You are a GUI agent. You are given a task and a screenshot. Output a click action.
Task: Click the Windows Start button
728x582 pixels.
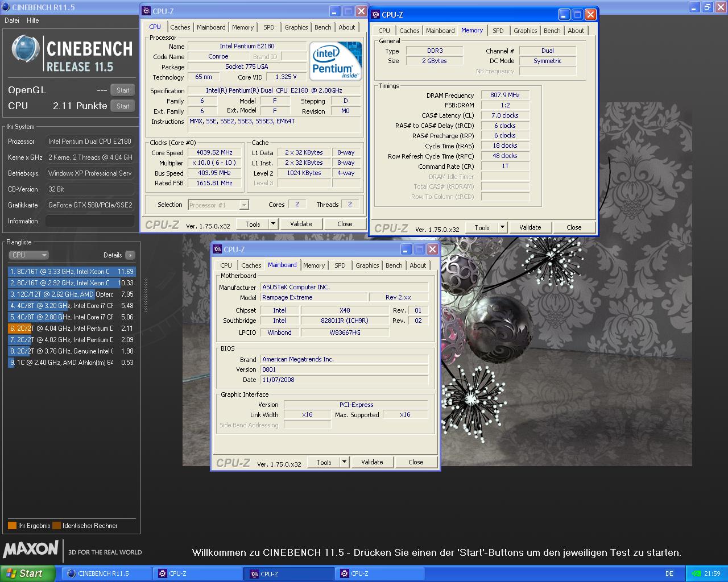click(27, 573)
